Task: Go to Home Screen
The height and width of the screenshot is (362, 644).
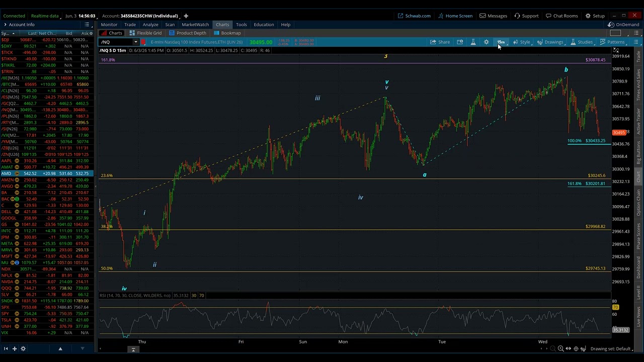Action: (455, 16)
